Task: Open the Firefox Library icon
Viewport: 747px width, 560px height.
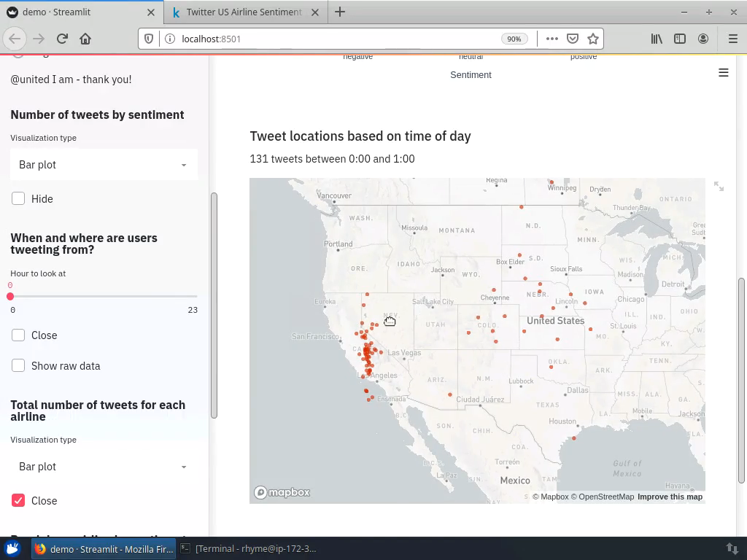Action: (x=657, y=39)
